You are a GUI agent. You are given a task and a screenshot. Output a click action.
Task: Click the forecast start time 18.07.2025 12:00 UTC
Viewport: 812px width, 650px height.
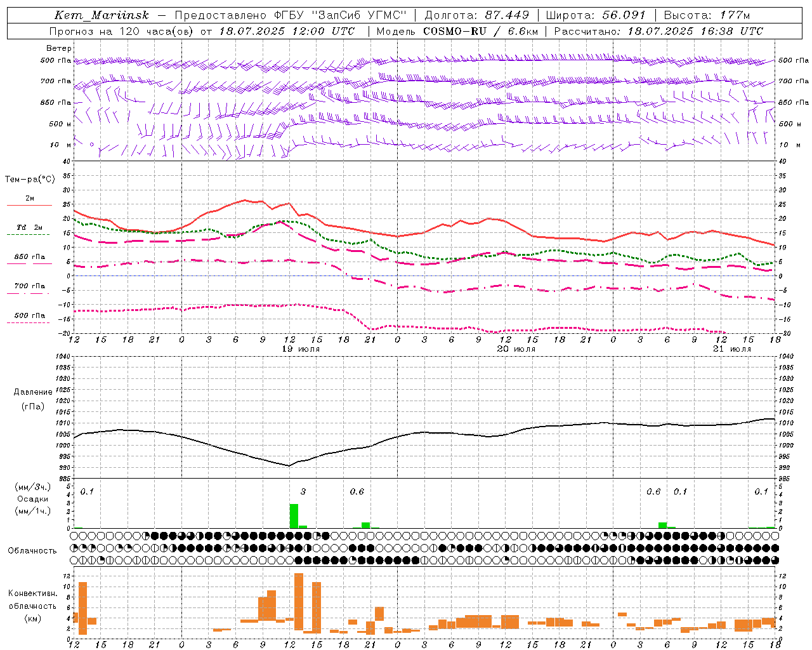click(287, 31)
